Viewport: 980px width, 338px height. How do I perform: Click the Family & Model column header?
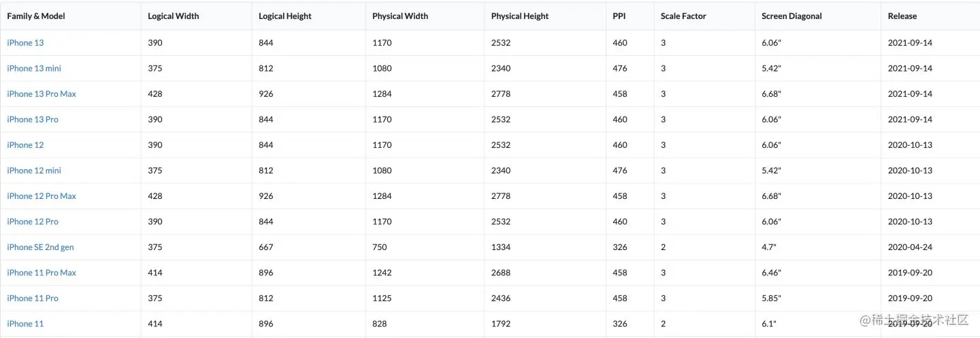pos(36,16)
